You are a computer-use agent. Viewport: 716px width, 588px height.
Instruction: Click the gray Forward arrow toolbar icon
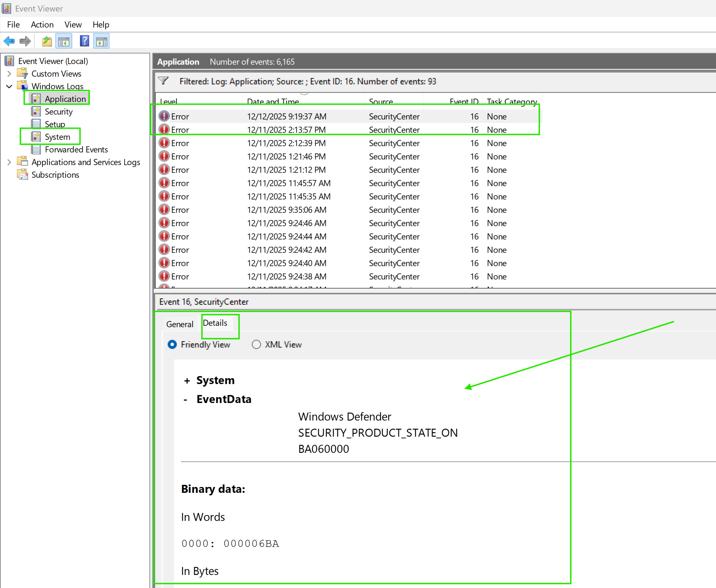25,41
